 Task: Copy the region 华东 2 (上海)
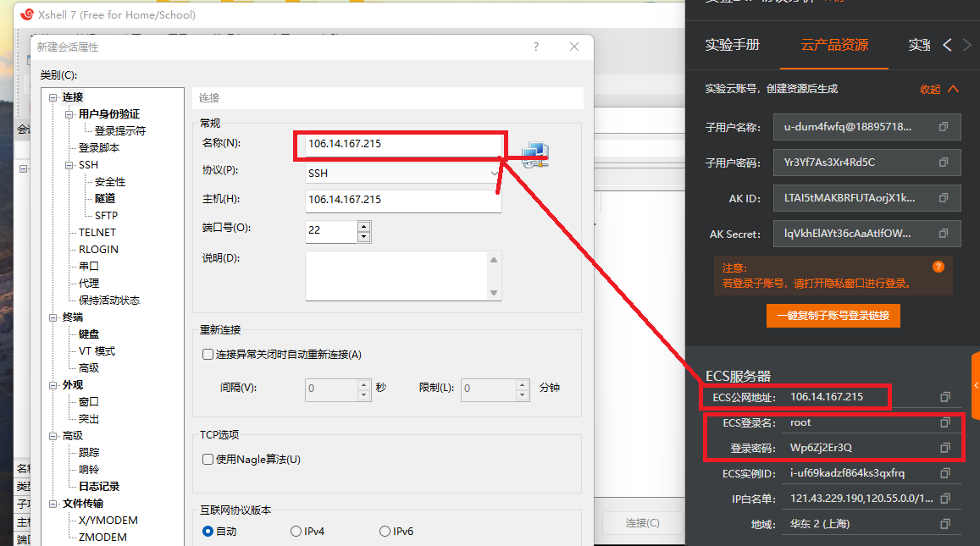pyautogui.click(x=945, y=524)
